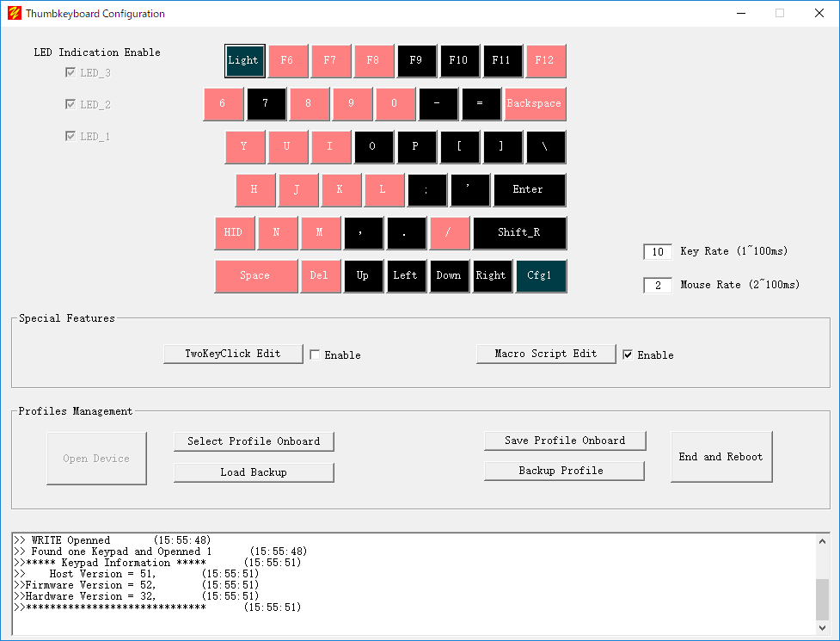
Task: Choose the H key
Action: point(255,190)
